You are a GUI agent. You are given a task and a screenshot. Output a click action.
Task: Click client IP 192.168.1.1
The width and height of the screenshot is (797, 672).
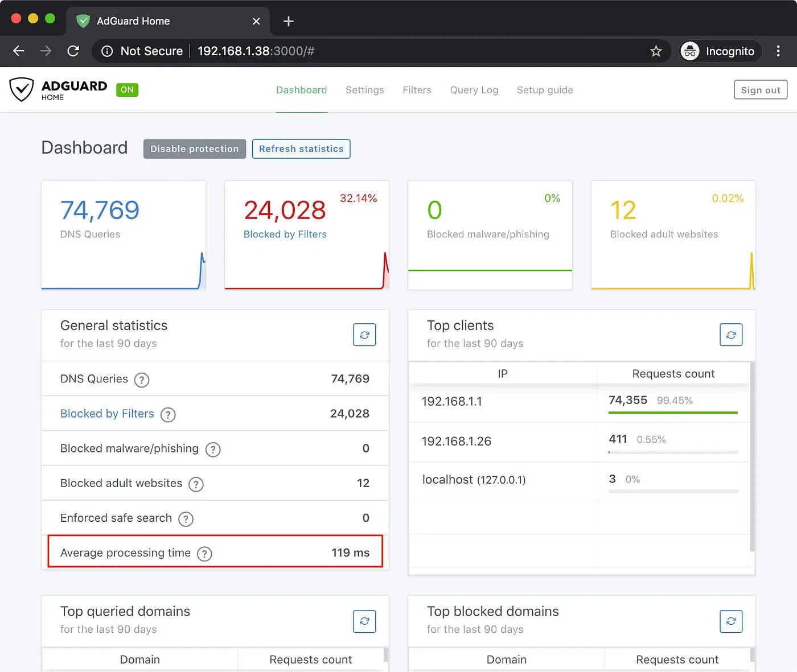[x=452, y=402]
